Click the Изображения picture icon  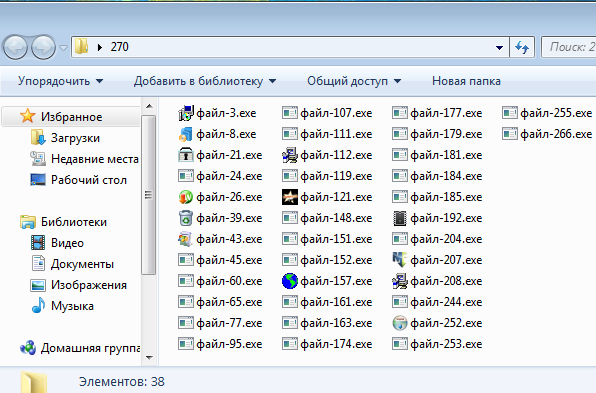(38, 285)
